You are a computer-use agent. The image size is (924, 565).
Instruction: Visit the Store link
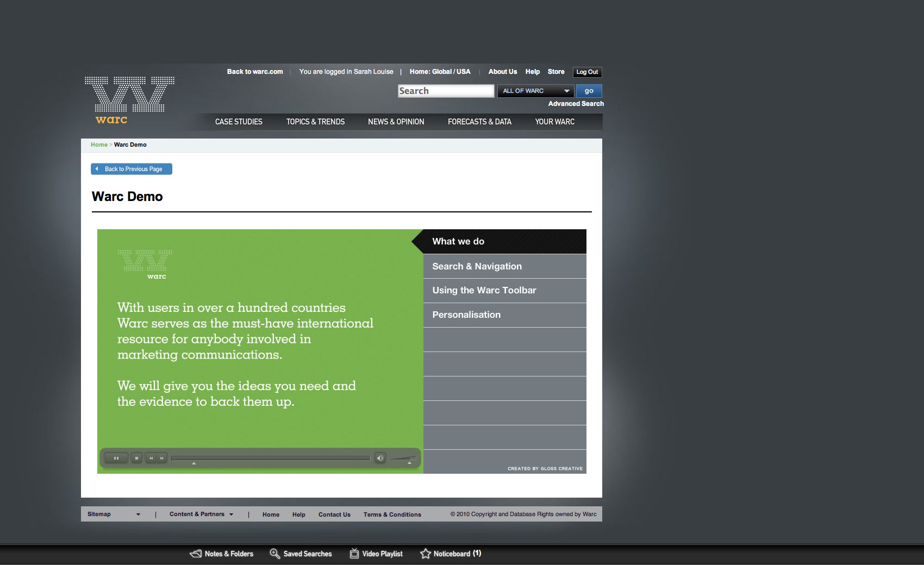[556, 72]
